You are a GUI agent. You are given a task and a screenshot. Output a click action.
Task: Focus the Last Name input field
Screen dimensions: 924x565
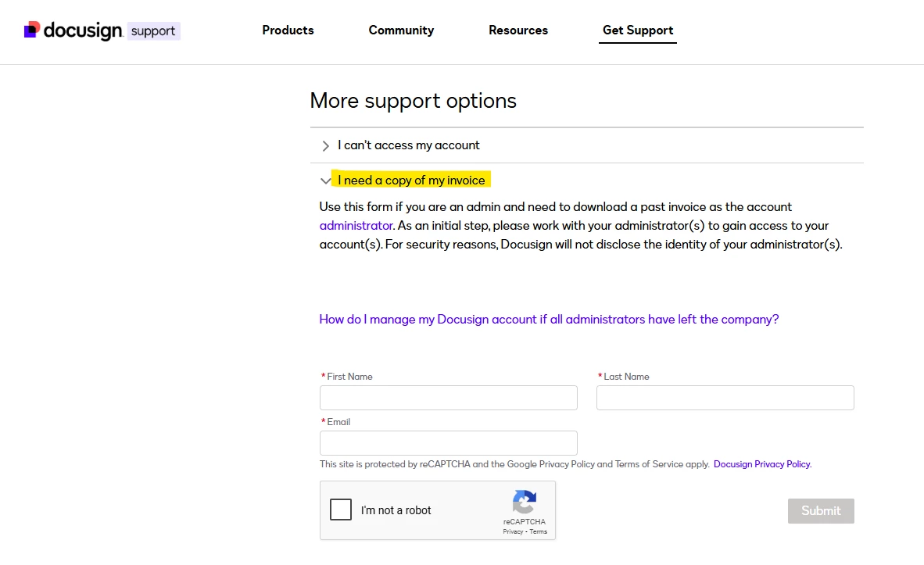click(x=725, y=398)
